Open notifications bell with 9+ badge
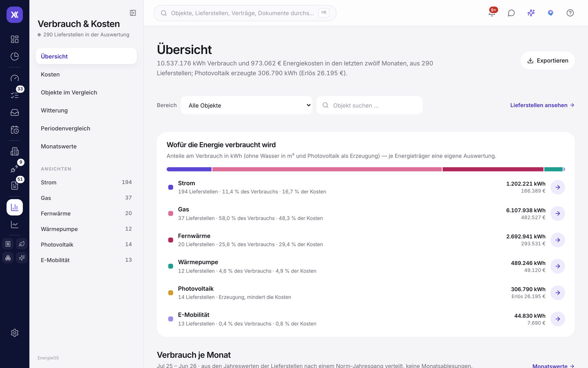Image resolution: width=588 pixels, height=368 pixels. [x=492, y=13]
